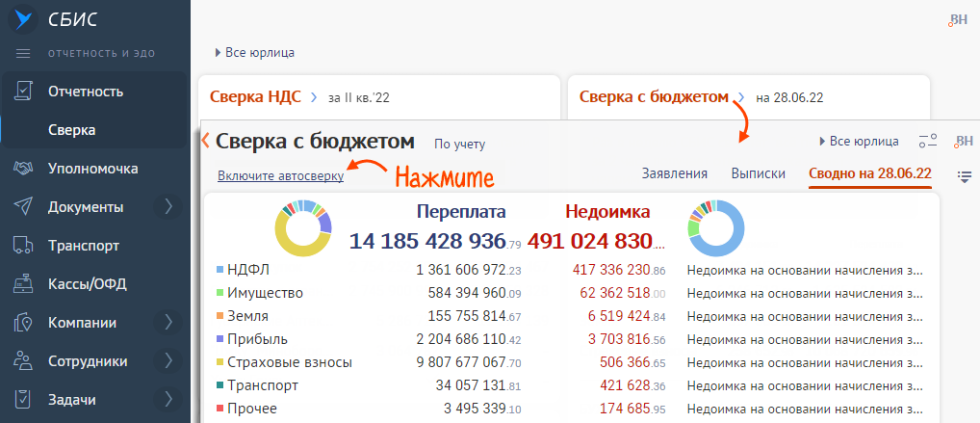
Task: Go back using the orange arrow by Сверка с бюджетом
Action: tap(205, 141)
